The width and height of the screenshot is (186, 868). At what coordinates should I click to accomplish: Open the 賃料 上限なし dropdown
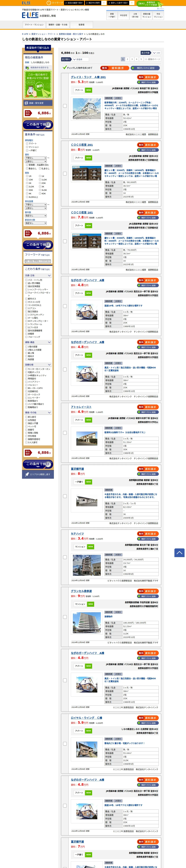coord(36,161)
